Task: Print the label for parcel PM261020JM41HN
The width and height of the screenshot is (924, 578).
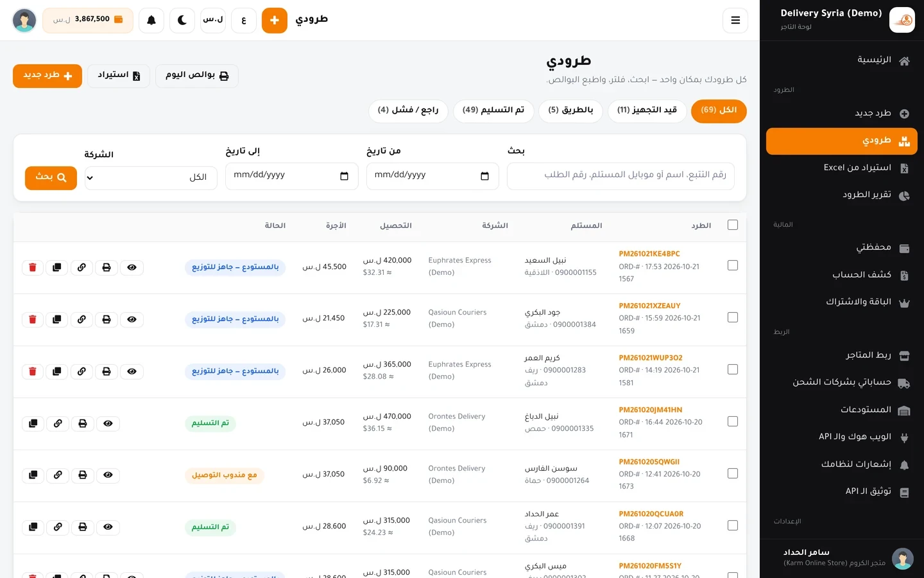Action: (83, 423)
